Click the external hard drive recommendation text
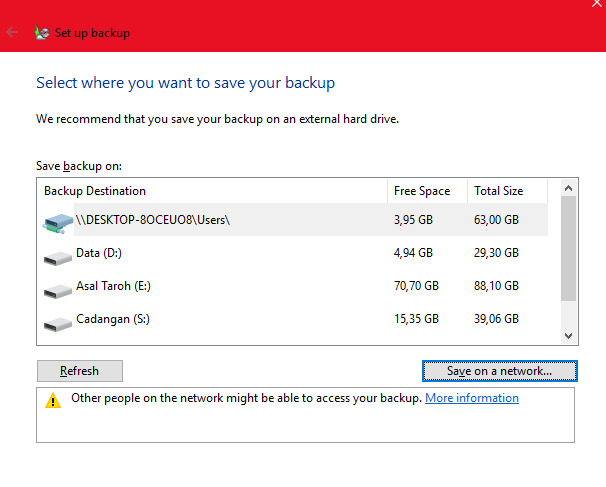Screen dimensions: 606x487 tap(217, 119)
